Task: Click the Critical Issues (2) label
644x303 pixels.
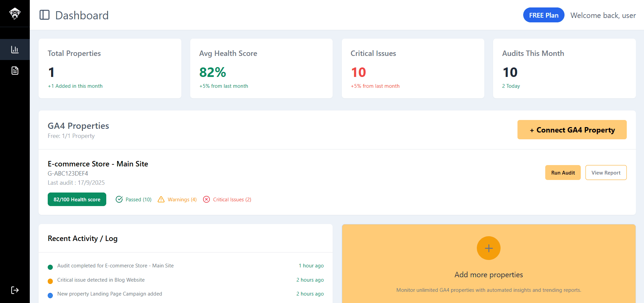Action: tap(232, 200)
